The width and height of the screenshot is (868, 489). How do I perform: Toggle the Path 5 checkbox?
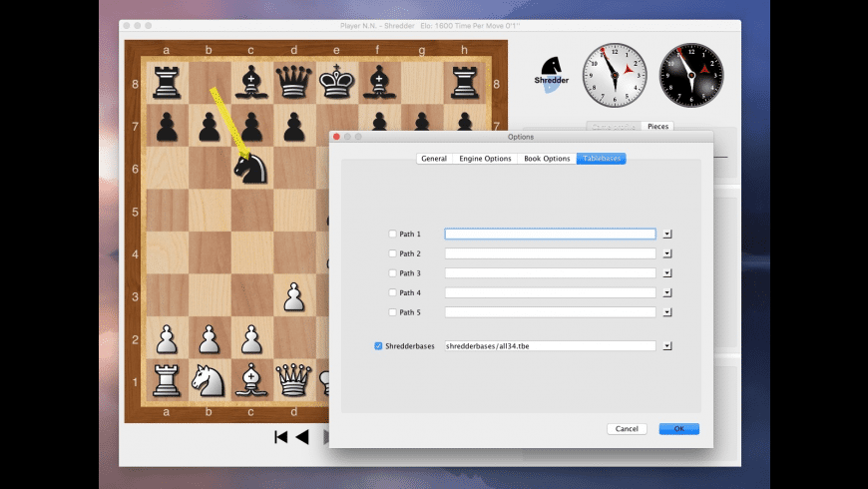pyautogui.click(x=392, y=312)
